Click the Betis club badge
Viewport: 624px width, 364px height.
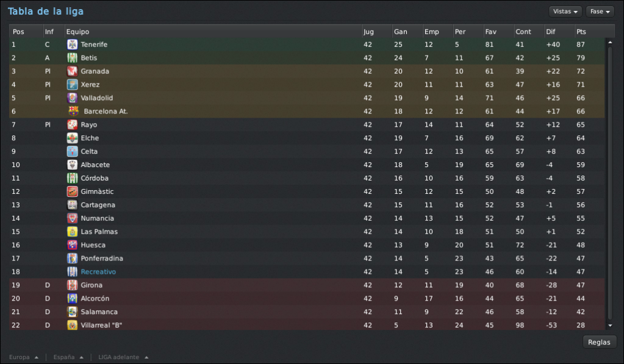[72, 58]
